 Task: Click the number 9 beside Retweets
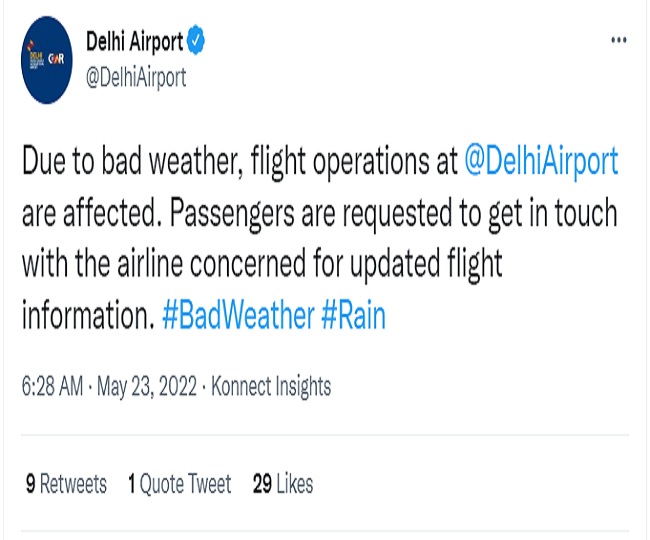click(x=30, y=484)
